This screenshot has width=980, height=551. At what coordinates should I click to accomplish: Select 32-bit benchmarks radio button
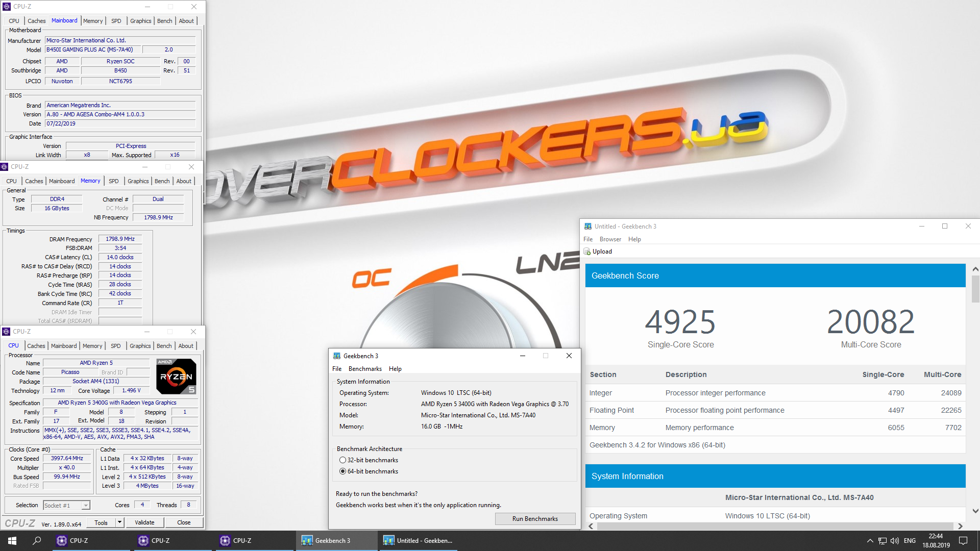coord(342,460)
